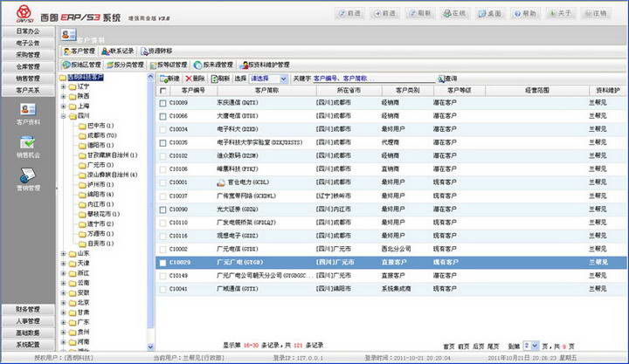Click the 新建 new customer button
The width and height of the screenshot is (629, 364).
coord(169,79)
